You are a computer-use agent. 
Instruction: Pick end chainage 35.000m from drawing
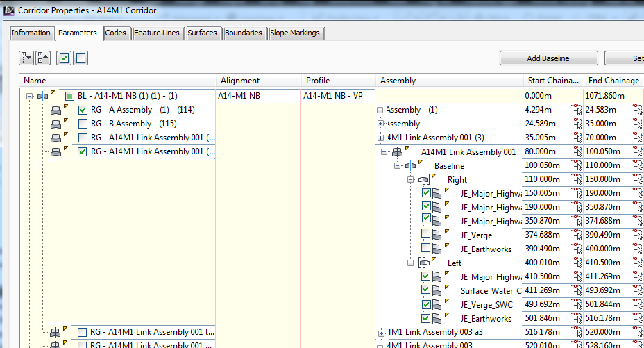[x=638, y=124]
